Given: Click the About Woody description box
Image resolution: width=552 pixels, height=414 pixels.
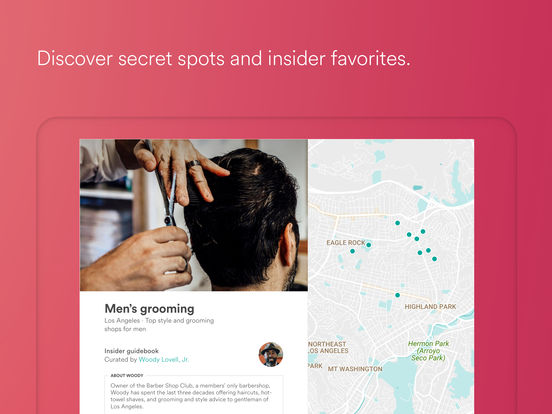Looking at the screenshot, I should pos(194,395).
